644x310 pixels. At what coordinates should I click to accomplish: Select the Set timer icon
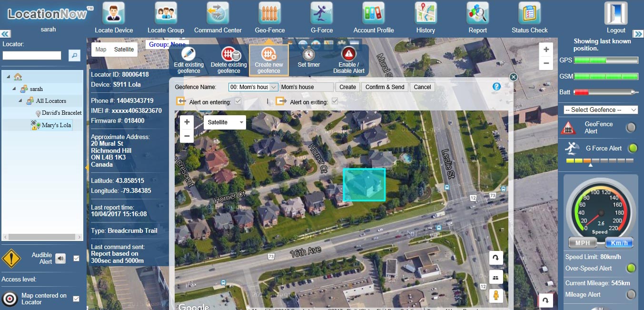pos(309,54)
